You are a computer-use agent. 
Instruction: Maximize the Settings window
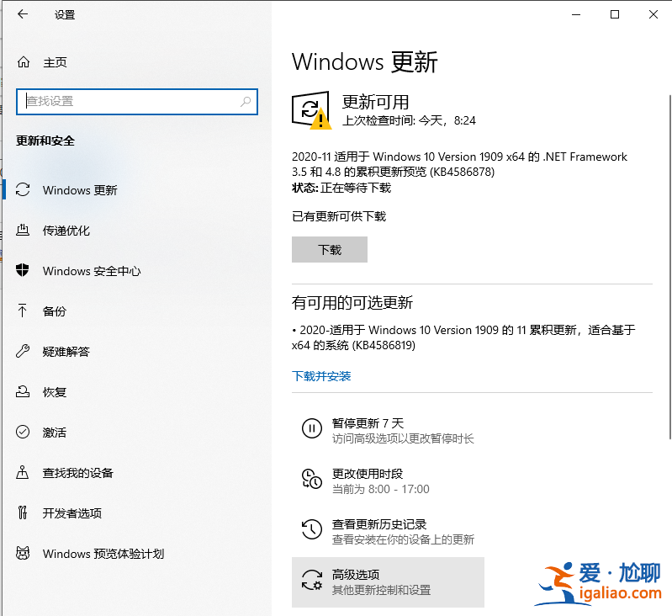point(615,14)
